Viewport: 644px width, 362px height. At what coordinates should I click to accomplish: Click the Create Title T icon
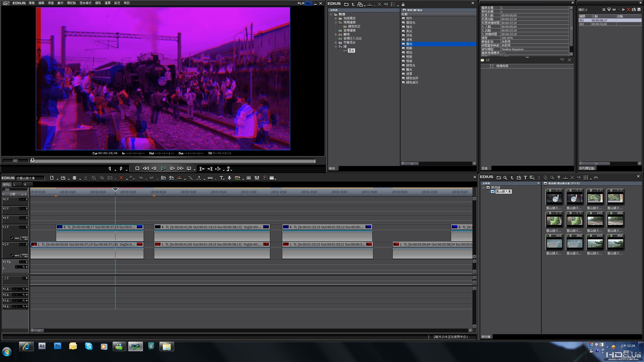[221, 178]
